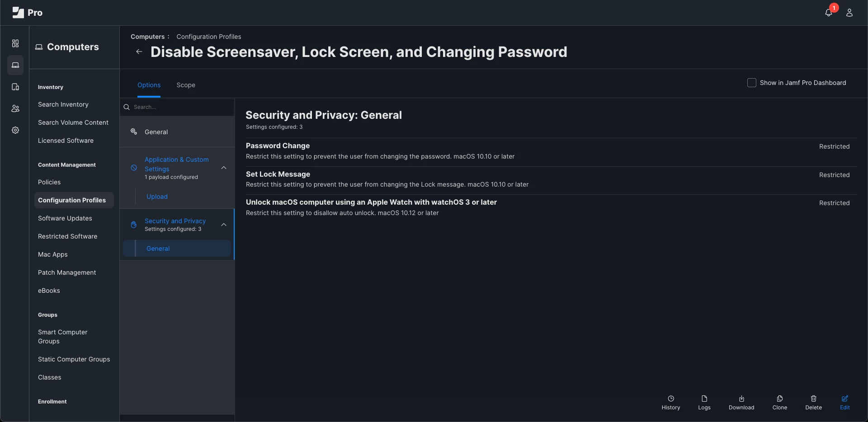Open the notifications bell
This screenshot has width=868, height=422.
828,13
